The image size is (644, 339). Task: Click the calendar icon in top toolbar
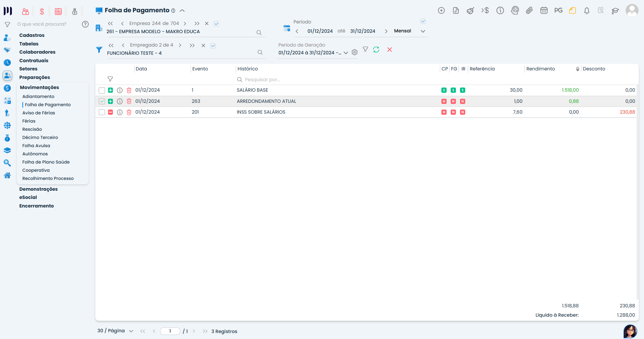coord(544,10)
